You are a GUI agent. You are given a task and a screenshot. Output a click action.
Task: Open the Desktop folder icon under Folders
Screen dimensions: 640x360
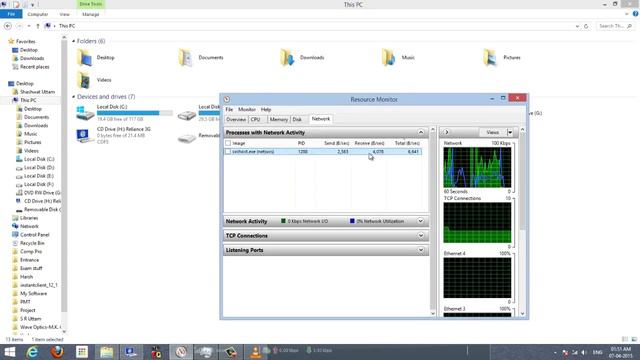click(84, 58)
